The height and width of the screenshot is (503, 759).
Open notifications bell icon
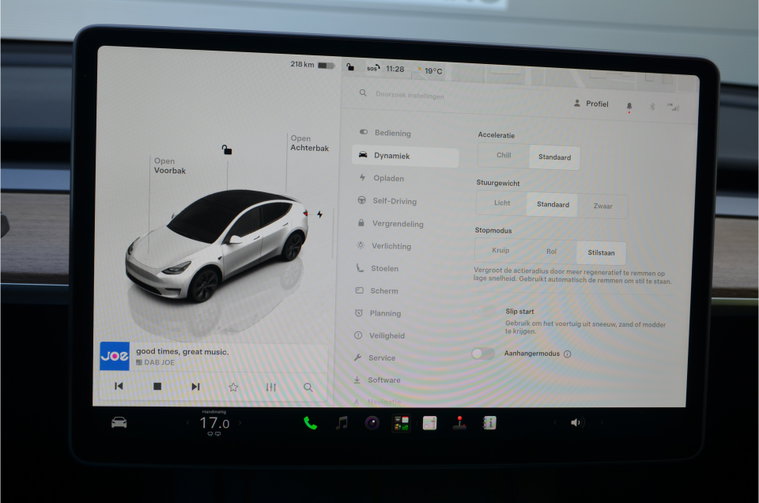[629, 106]
